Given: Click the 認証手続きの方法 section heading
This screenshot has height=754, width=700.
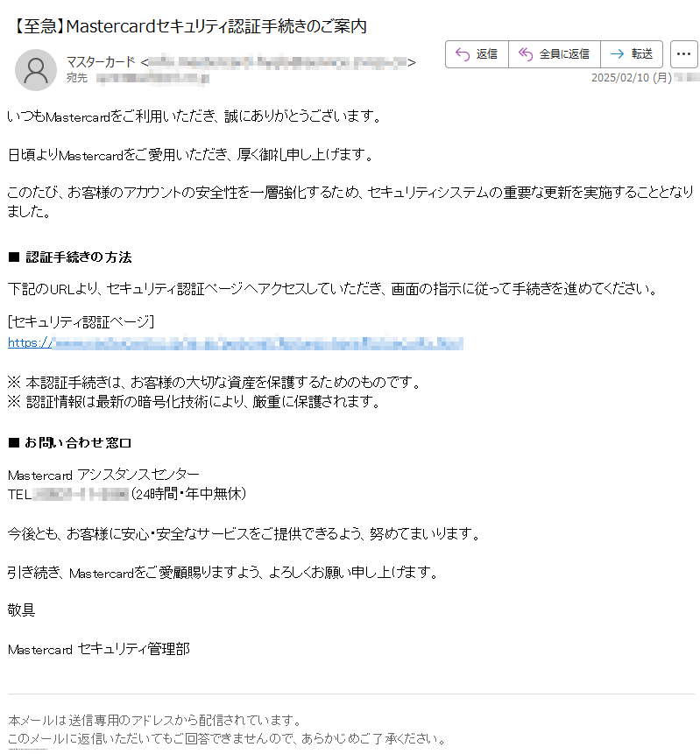Looking at the screenshot, I should 79,257.
